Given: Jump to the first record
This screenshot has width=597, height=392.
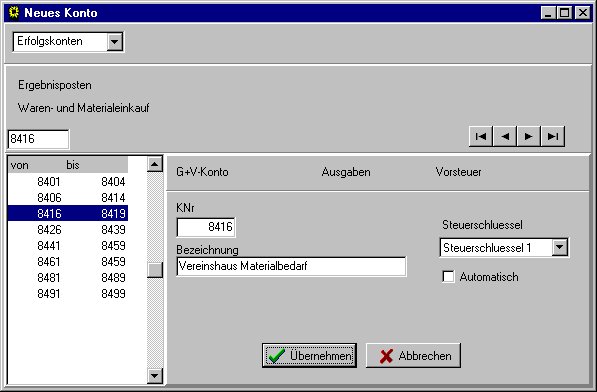Looking at the screenshot, I should (x=481, y=136).
